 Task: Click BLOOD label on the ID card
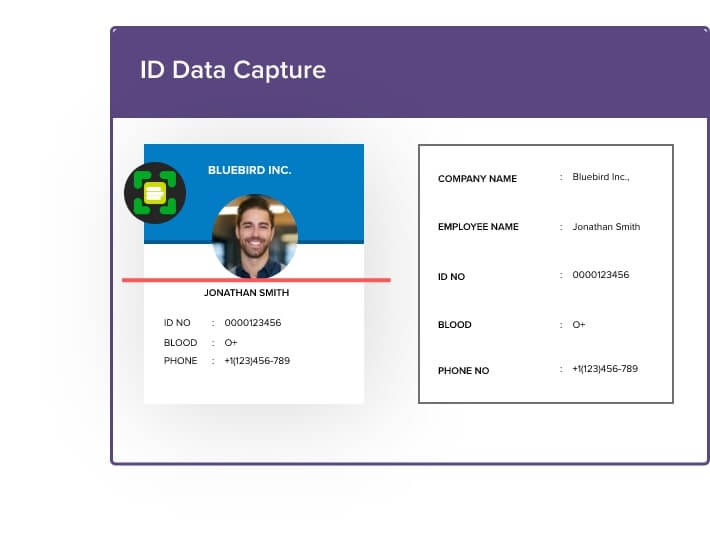pos(180,343)
